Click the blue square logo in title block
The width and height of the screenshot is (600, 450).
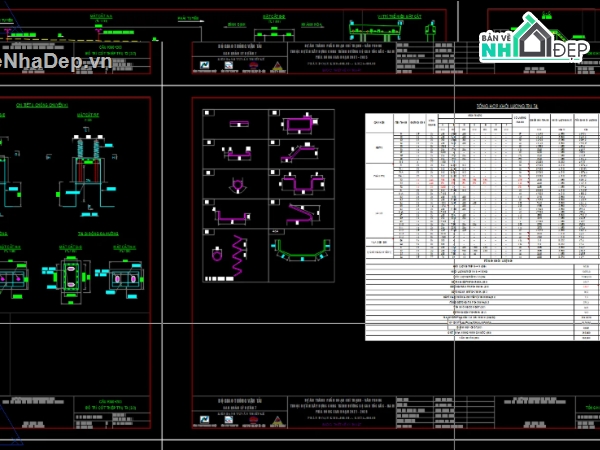(205, 64)
